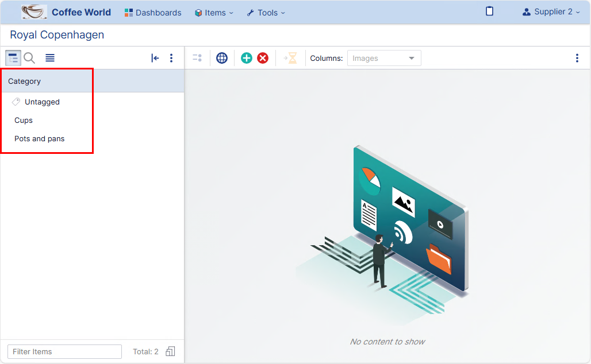
Task: Open the Tools dropdown menu
Action: [266, 13]
